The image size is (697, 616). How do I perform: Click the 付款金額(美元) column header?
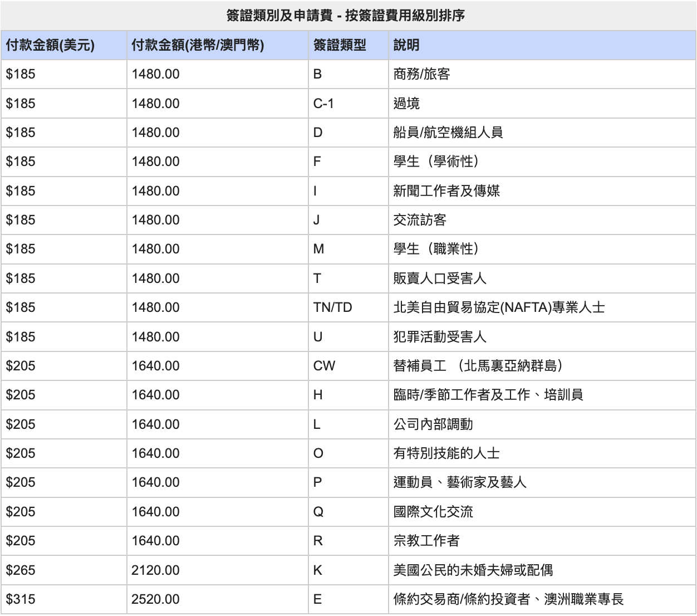pos(50,45)
